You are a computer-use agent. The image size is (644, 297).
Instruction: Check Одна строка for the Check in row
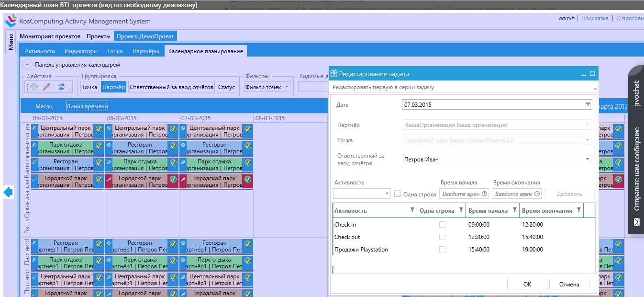tap(443, 224)
